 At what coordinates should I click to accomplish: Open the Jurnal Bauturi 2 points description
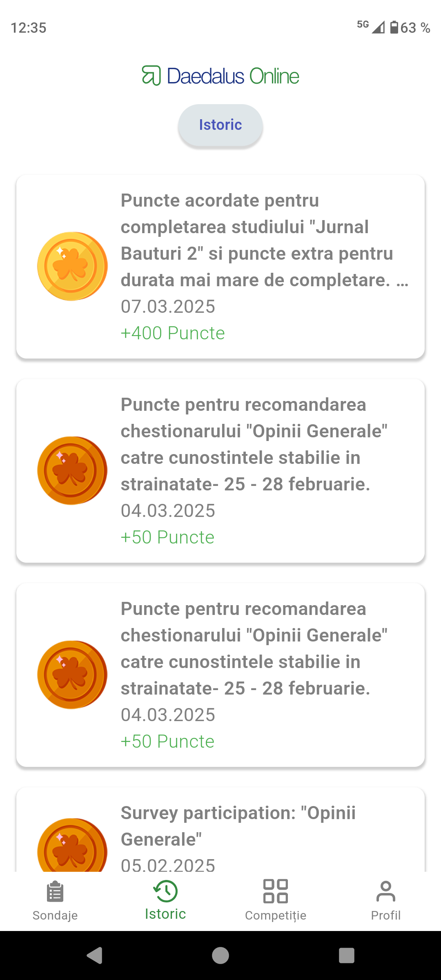click(x=257, y=240)
